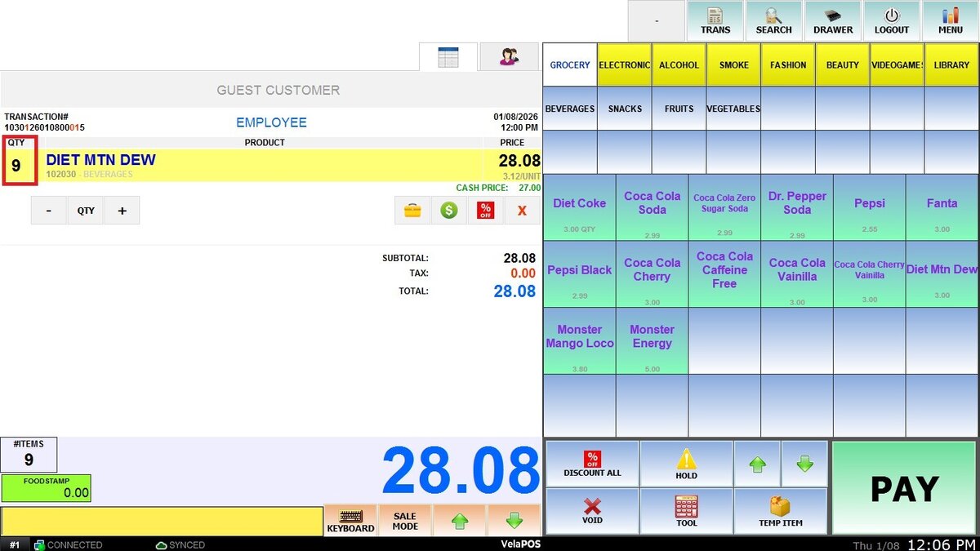The width and height of the screenshot is (980, 551).
Task: Open the SNACKS subcategory
Action: [624, 109]
